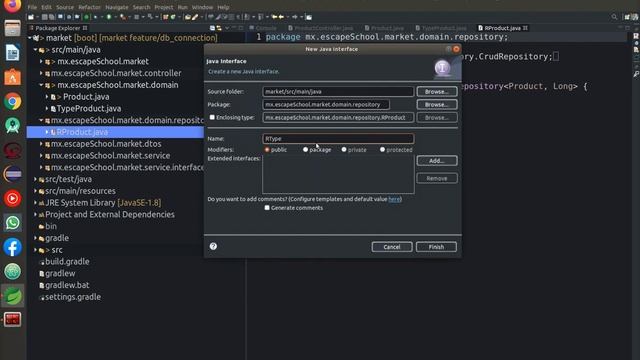Switch to the TypeProduct.java editor tab
The image size is (640, 360).
441,28
